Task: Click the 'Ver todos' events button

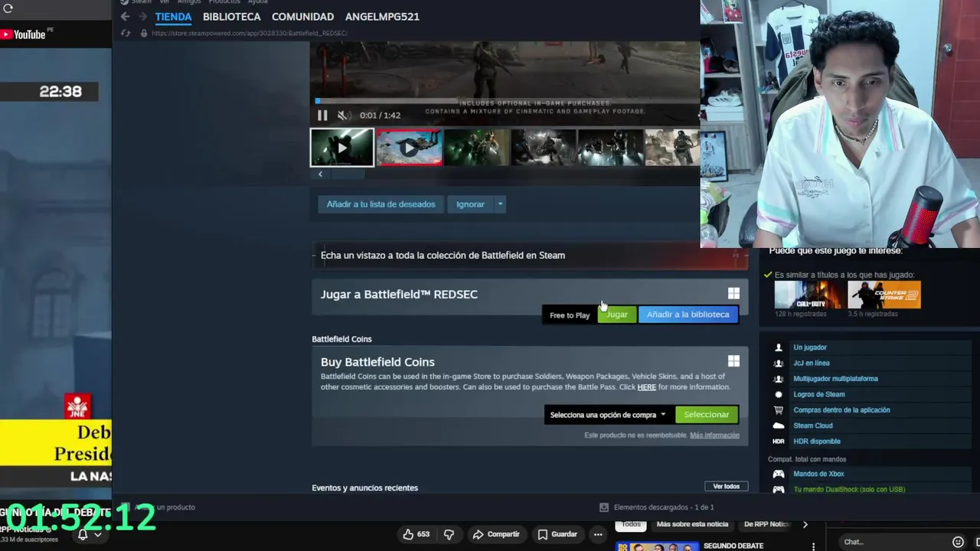Action: pyautogui.click(x=726, y=487)
